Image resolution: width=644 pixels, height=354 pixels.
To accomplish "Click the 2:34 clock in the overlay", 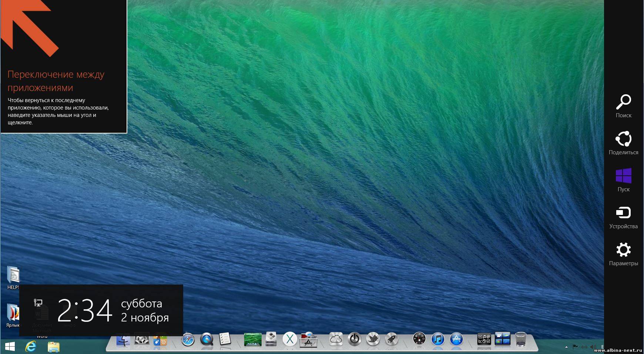I will coord(85,311).
